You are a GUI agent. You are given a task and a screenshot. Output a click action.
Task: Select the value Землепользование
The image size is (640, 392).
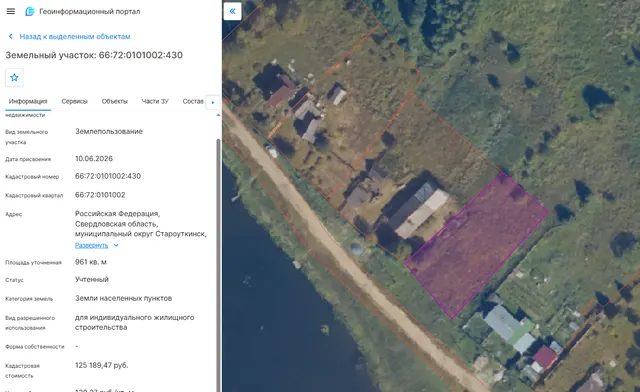(109, 131)
